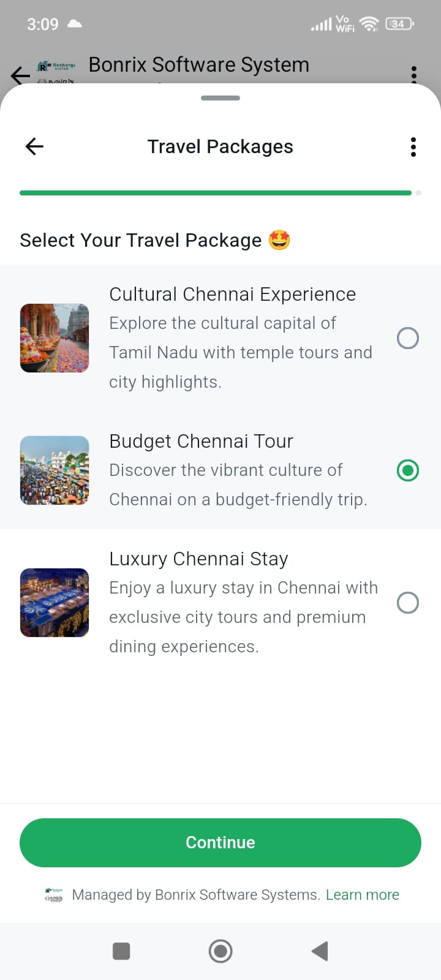Select Cultural Chennai Experience radio button
441x980 pixels.
[408, 338]
